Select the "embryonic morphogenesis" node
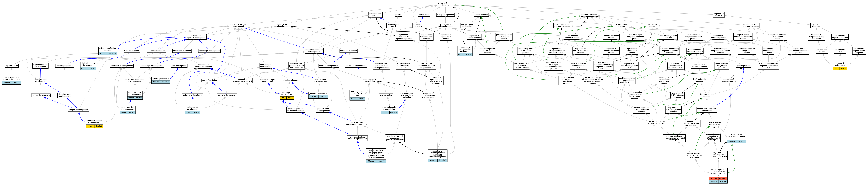868x185 pixels. 121,66
